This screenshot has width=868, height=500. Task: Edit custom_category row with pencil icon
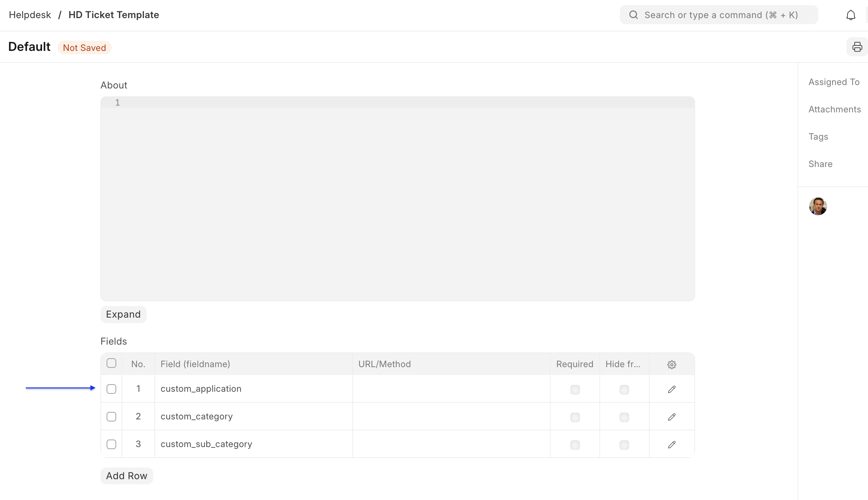coord(672,417)
